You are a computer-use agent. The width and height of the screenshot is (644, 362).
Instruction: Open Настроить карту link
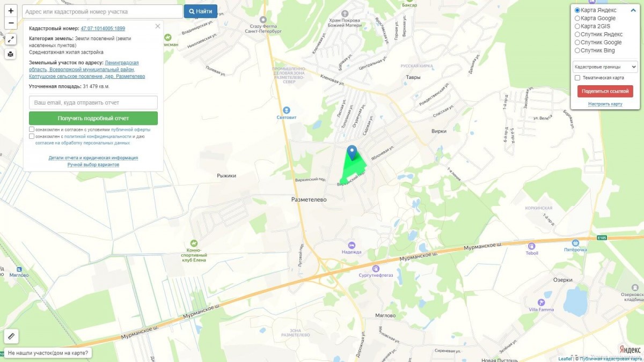(605, 104)
